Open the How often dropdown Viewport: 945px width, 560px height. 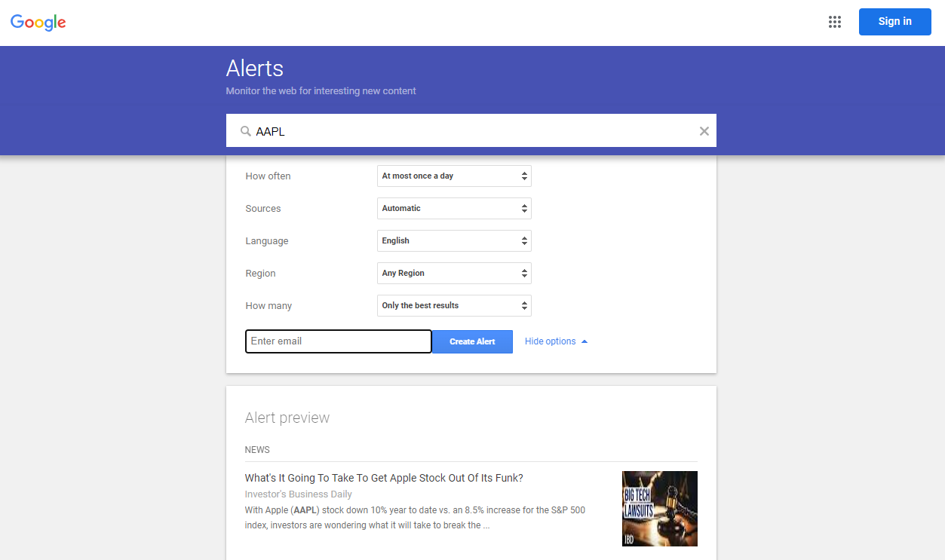(454, 176)
